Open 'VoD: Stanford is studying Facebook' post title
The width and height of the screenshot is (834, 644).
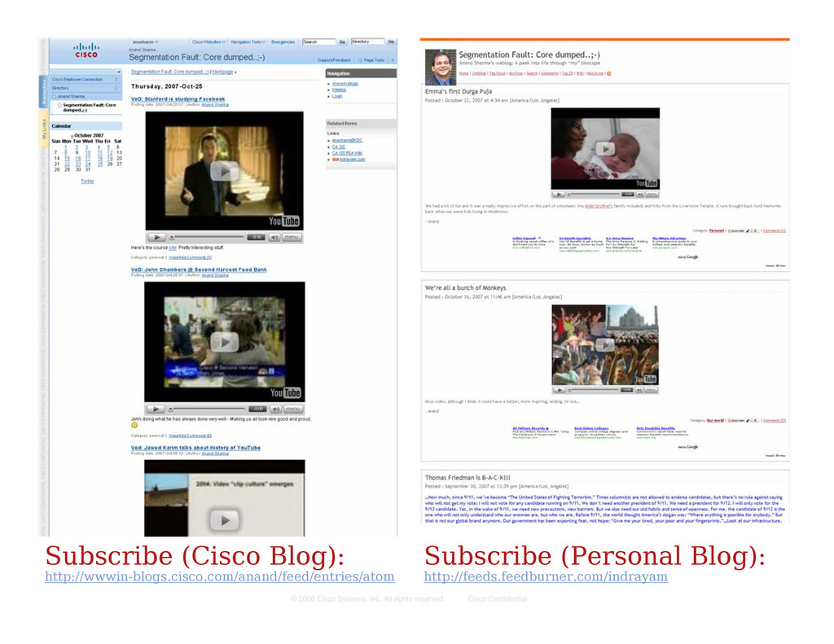pos(178,99)
